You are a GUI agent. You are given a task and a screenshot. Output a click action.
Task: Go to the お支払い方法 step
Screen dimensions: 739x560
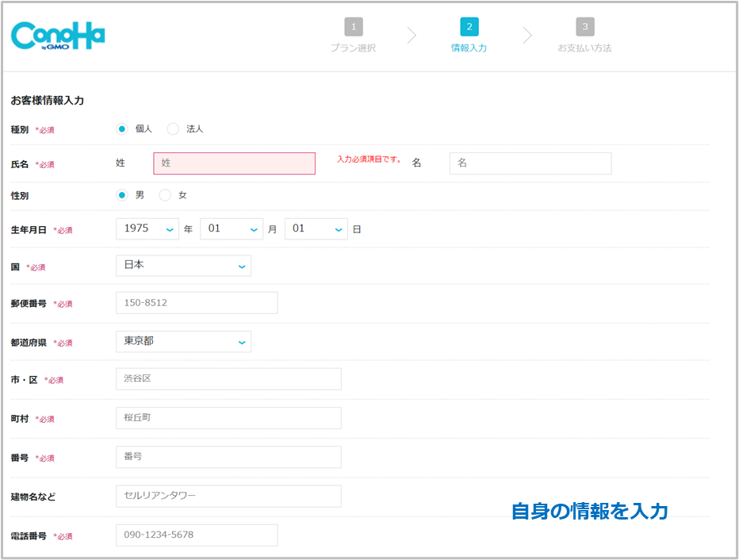pyautogui.click(x=584, y=48)
